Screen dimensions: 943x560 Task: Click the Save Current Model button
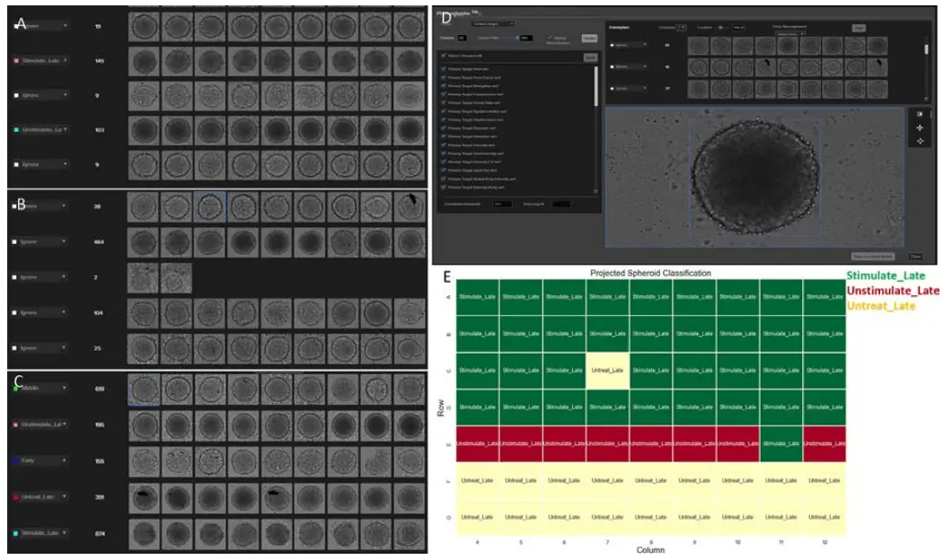pos(874,256)
